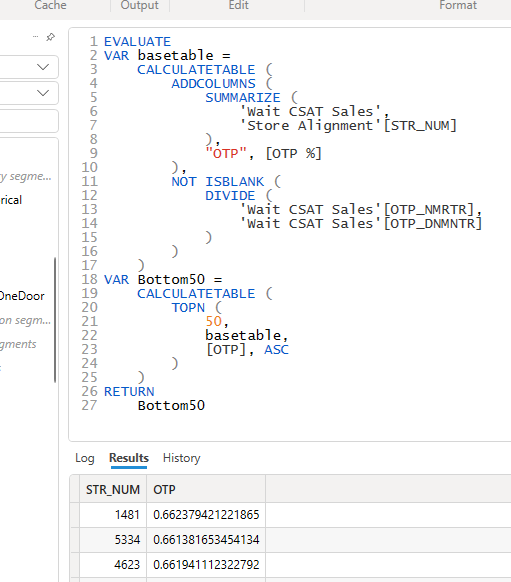Click the search field under the side panel dropdowns
511x582 pixels.
tap(29, 121)
